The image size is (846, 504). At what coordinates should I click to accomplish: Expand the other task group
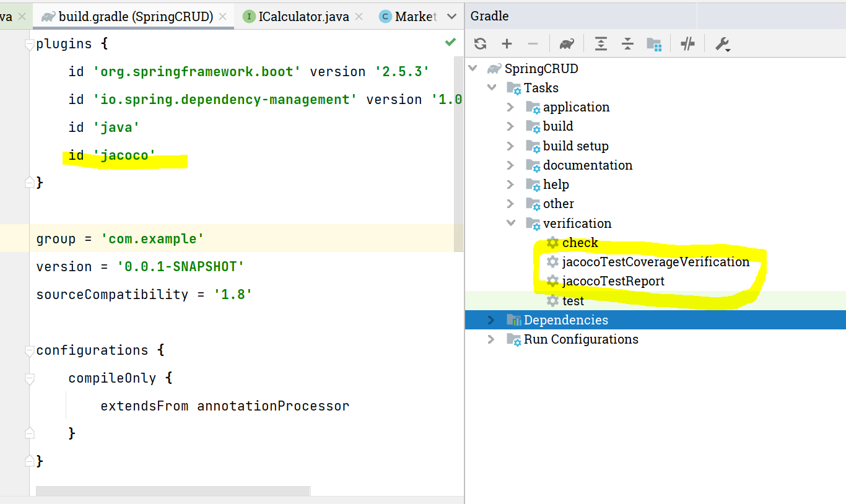click(511, 203)
